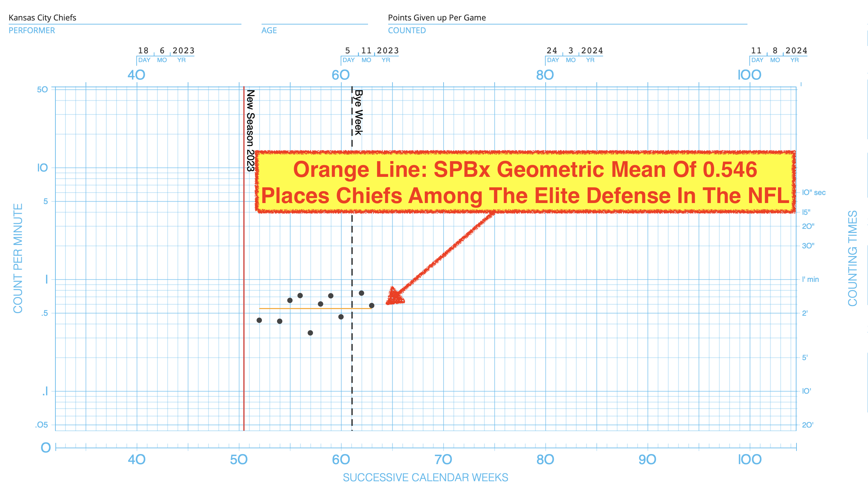Image resolution: width=868 pixels, height=496 pixels.
Task: Click the 11 8 2024 date header
Action: 779,51
